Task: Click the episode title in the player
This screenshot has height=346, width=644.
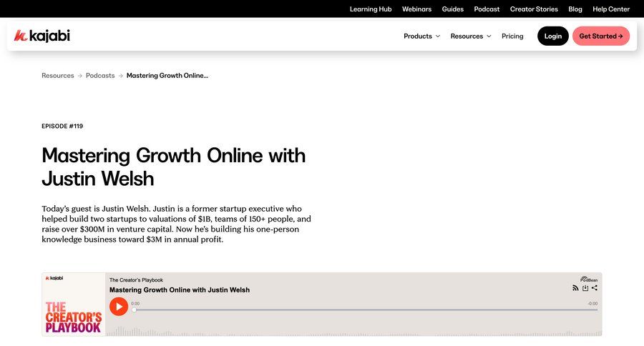Action: pyautogui.click(x=180, y=290)
